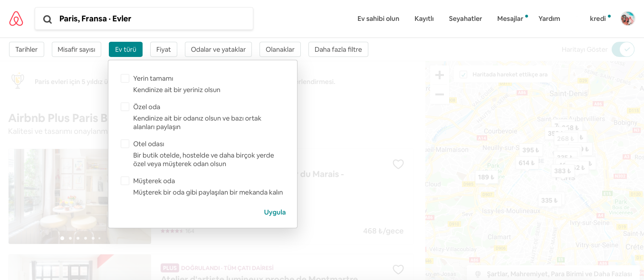Select the 268 ₺ map price marker

click(565, 139)
